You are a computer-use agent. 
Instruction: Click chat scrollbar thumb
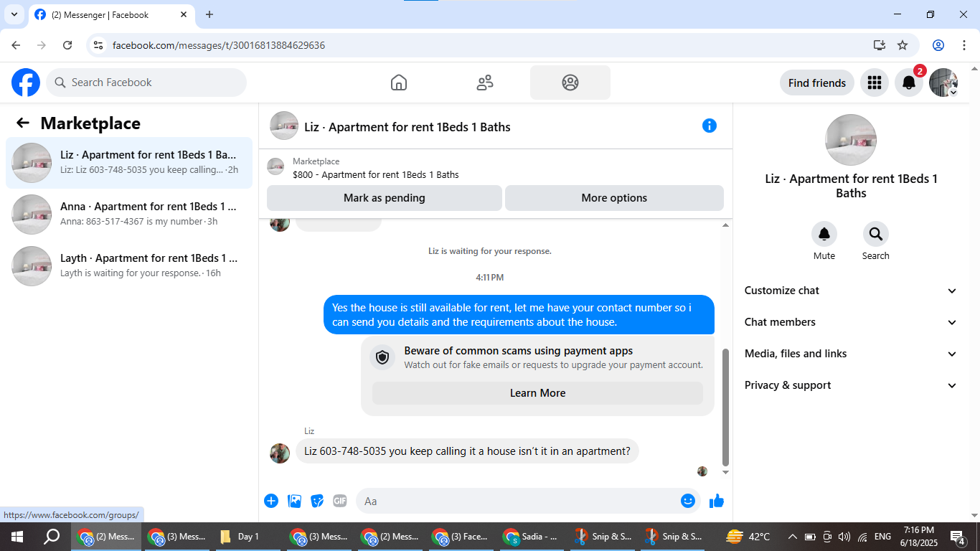coord(725,408)
